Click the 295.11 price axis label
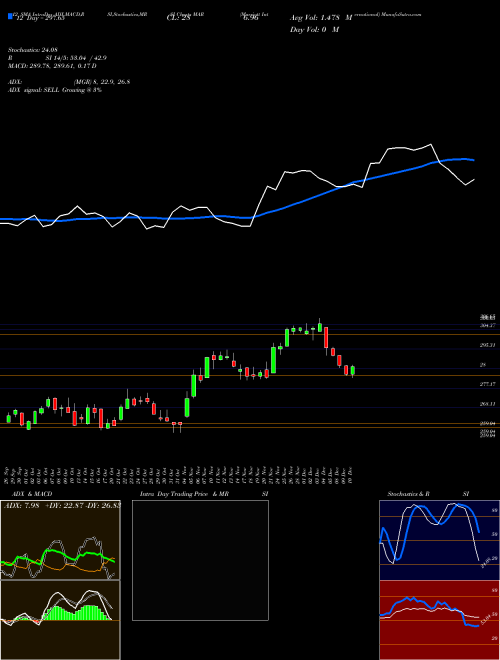500x660 pixels. [x=487, y=345]
